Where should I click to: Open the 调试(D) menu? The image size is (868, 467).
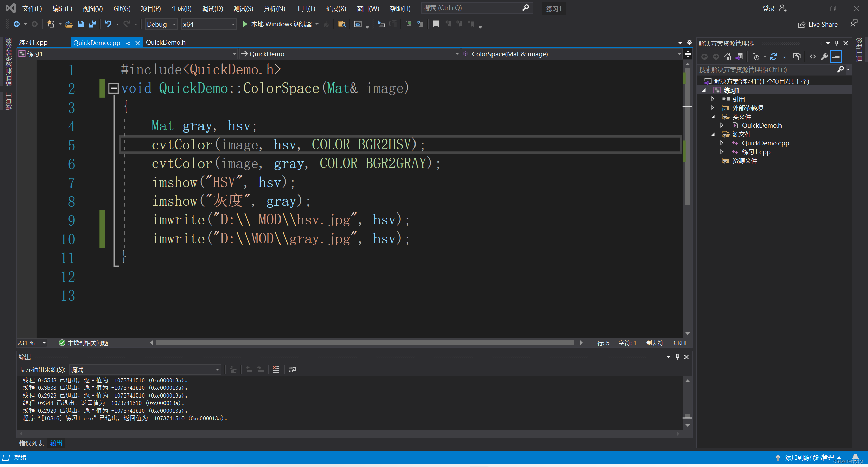click(x=212, y=8)
